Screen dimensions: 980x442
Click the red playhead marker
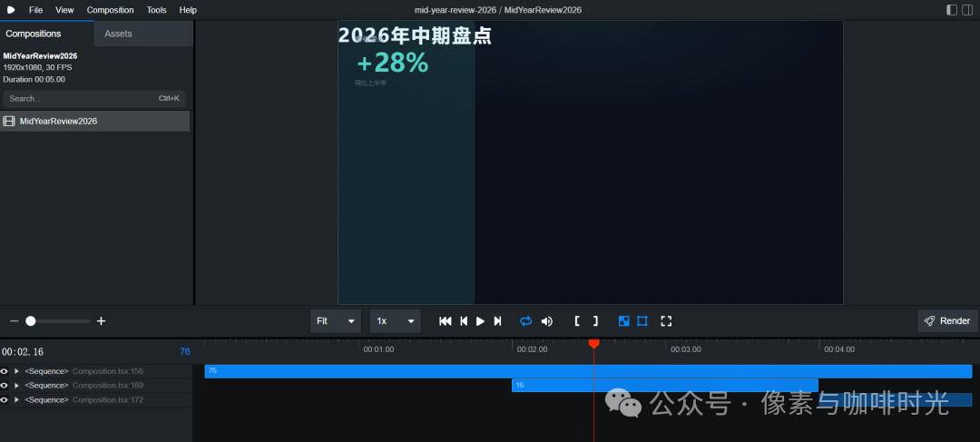(593, 344)
